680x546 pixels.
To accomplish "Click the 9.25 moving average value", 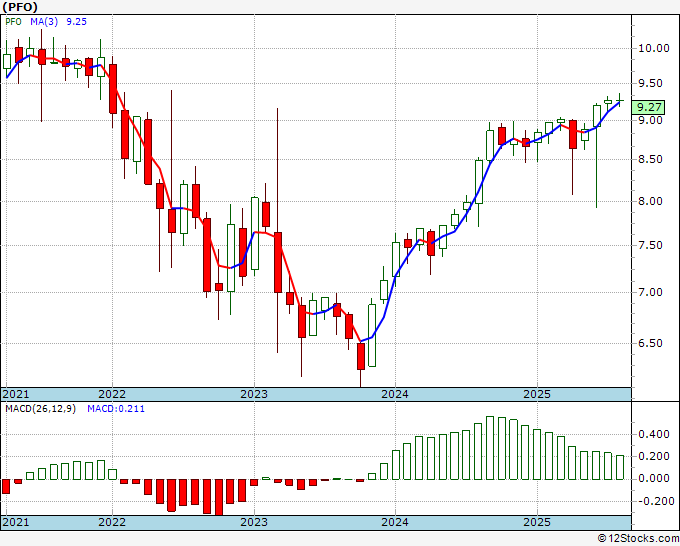I will (76, 22).
